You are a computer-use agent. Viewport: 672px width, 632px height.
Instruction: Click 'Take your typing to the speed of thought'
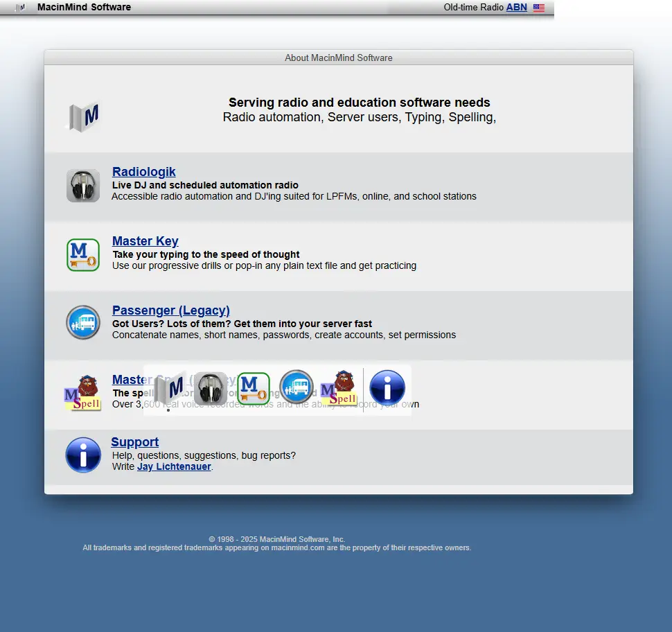[x=206, y=255]
